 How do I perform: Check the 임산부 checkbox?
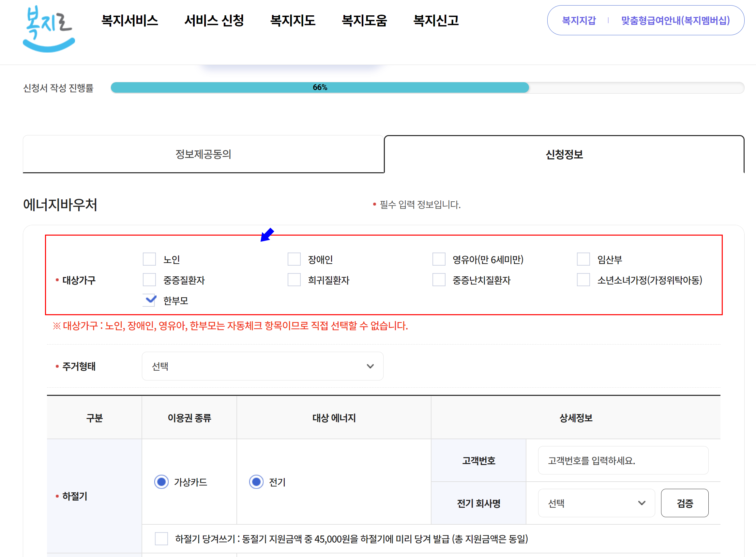click(583, 259)
